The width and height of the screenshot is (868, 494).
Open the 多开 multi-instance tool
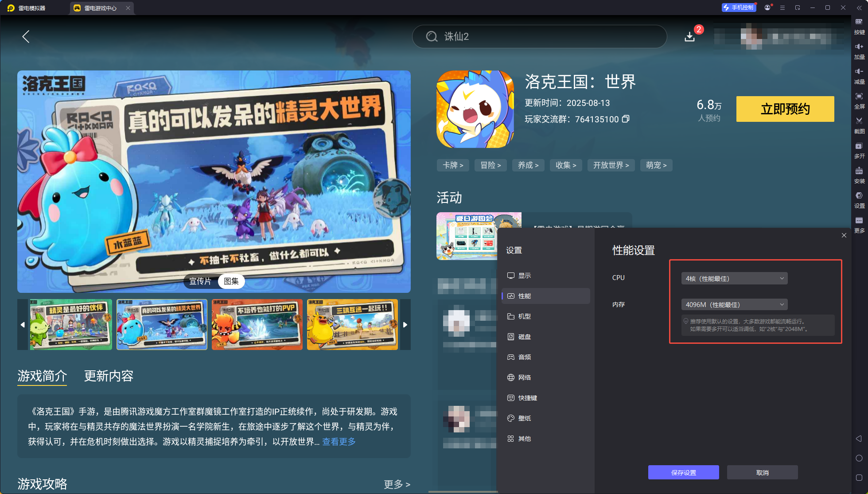[859, 150]
